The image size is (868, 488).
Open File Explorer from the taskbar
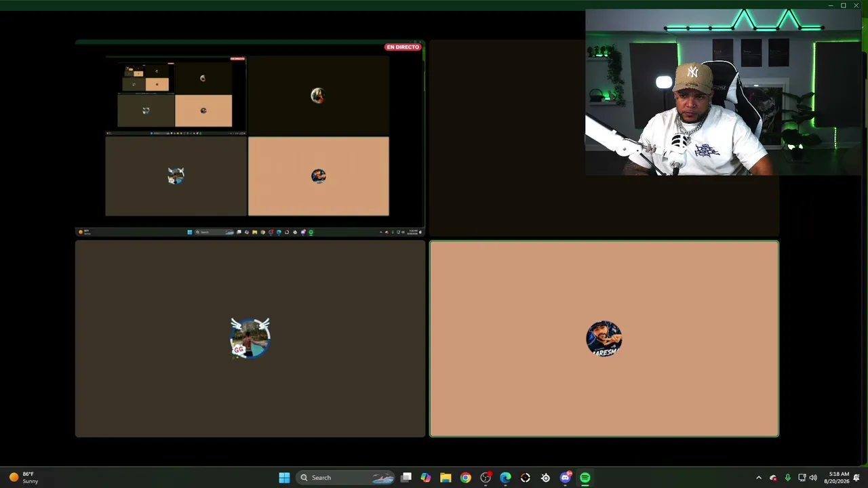[x=446, y=478]
